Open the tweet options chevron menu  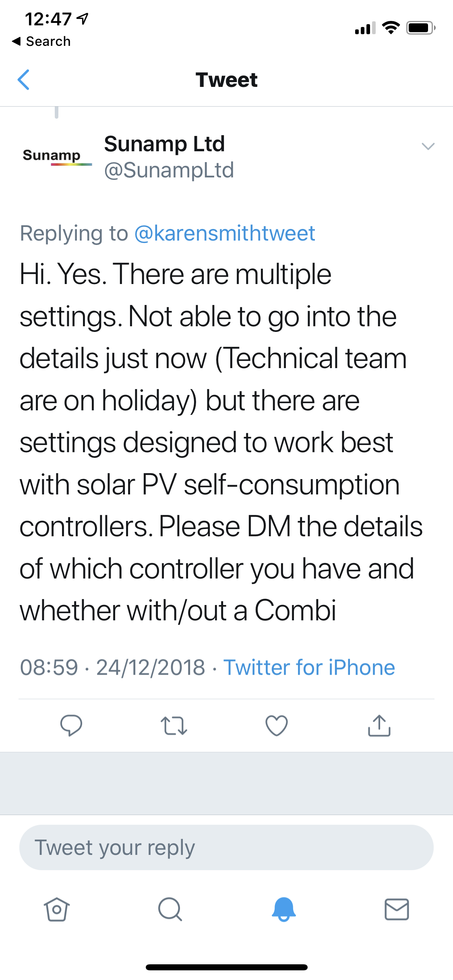click(x=428, y=146)
